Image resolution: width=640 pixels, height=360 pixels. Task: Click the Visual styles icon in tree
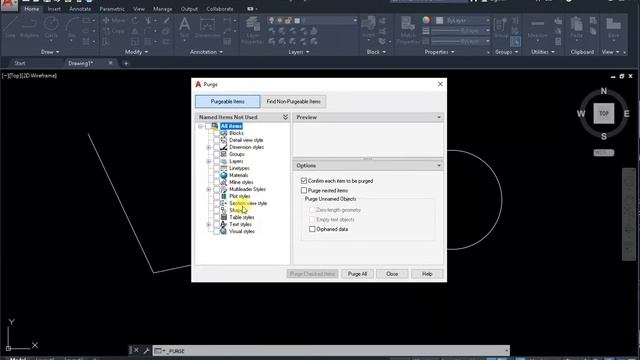tap(224, 231)
